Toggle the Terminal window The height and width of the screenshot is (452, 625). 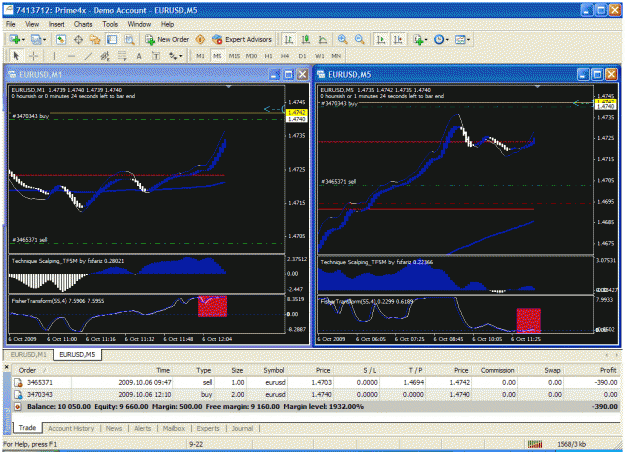(112, 39)
